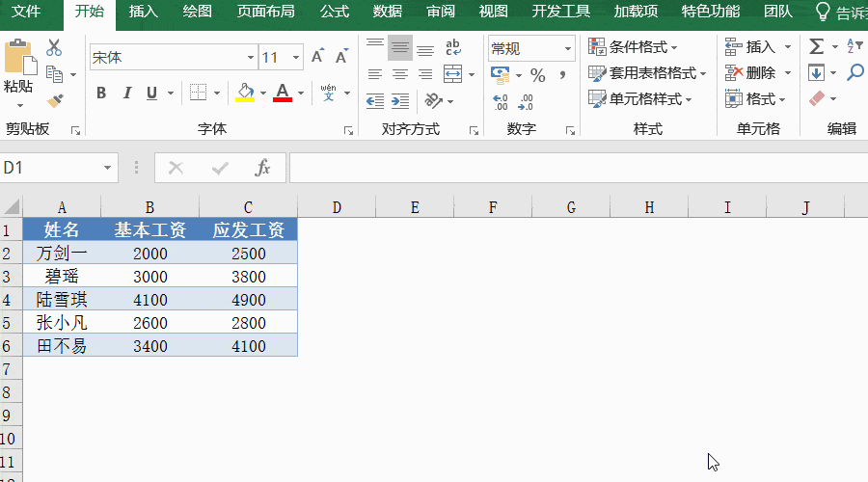Select cell with 陆雪琪
868x482 pixels.
point(62,300)
